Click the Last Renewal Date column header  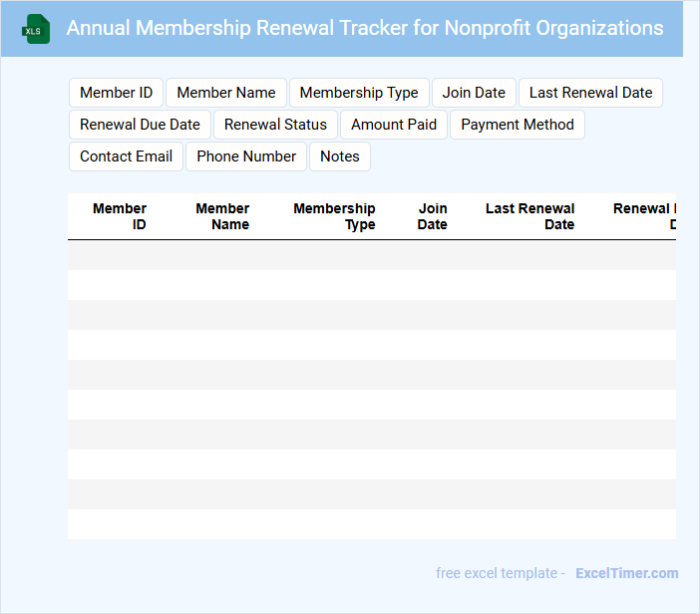click(530, 216)
